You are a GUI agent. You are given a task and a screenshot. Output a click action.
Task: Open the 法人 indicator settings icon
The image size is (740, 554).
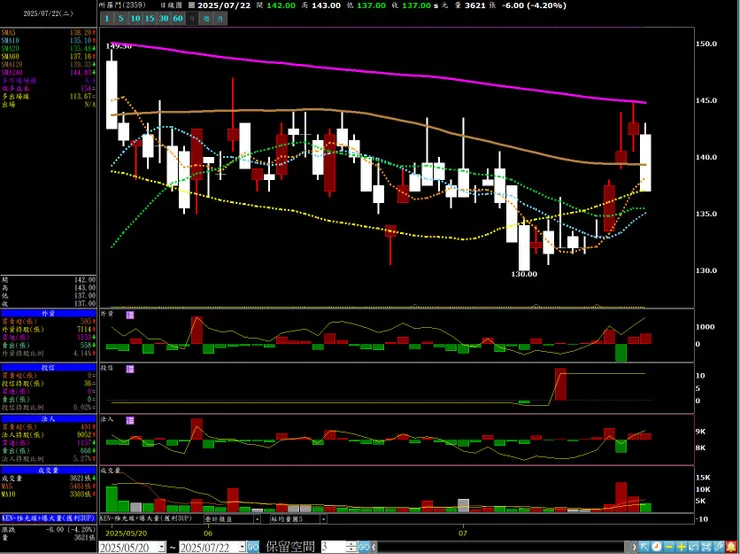point(130,420)
